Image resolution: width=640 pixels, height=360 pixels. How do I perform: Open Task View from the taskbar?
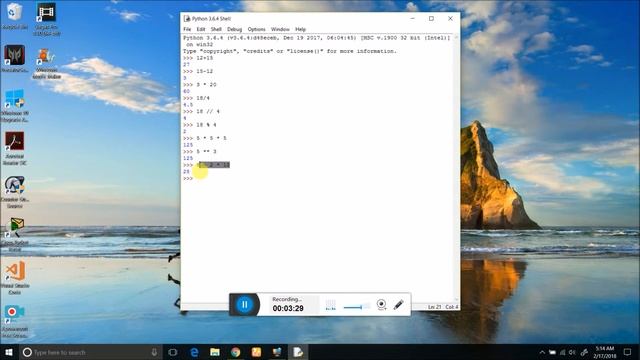pos(173,352)
